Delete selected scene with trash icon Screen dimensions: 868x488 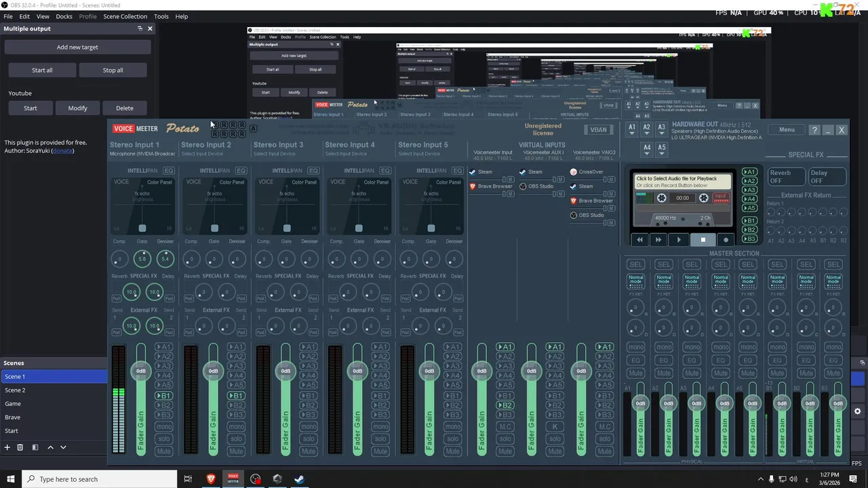click(20, 447)
